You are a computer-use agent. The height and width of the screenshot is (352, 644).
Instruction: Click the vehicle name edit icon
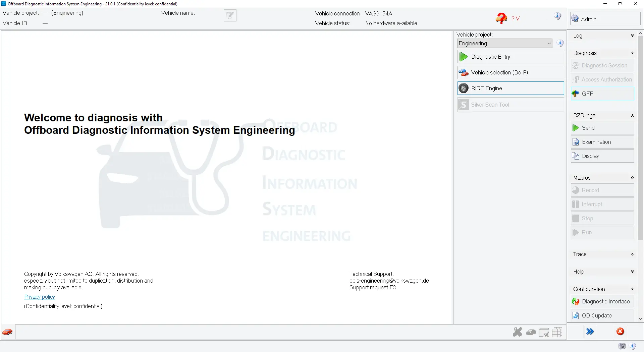pyautogui.click(x=230, y=15)
